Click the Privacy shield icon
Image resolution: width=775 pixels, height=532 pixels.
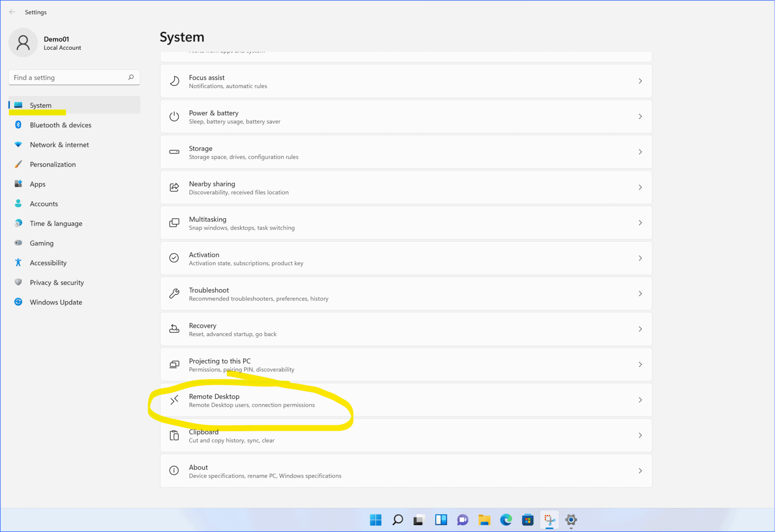(x=18, y=282)
